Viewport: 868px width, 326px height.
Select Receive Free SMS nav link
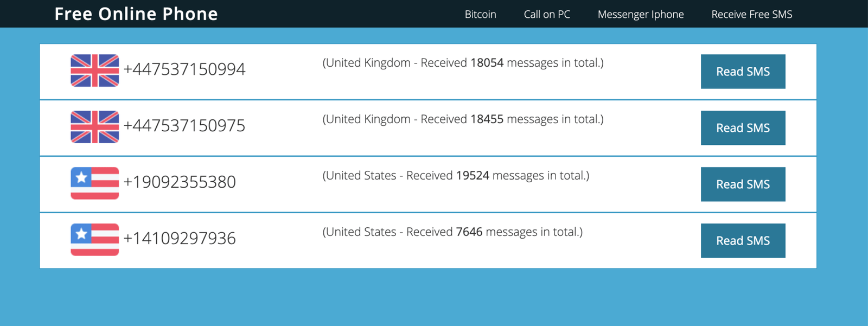tap(751, 14)
